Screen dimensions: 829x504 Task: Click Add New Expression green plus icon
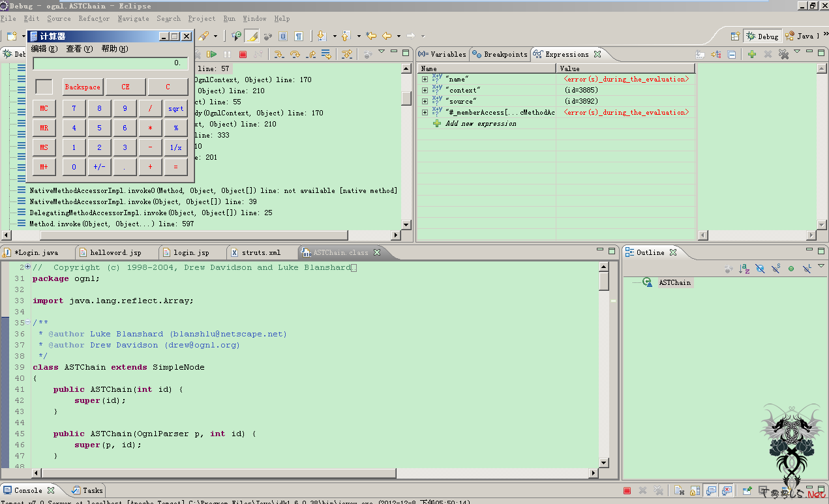coord(752,55)
